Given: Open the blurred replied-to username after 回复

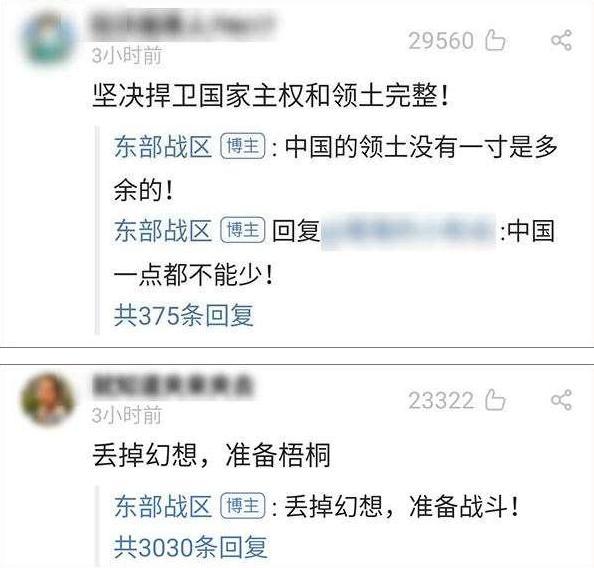Looking at the screenshot, I should pyautogui.click(x=409, y=231).
